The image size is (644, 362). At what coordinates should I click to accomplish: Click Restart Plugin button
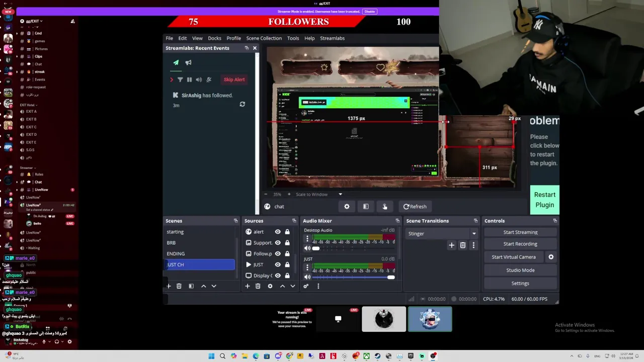coord(544,200)
